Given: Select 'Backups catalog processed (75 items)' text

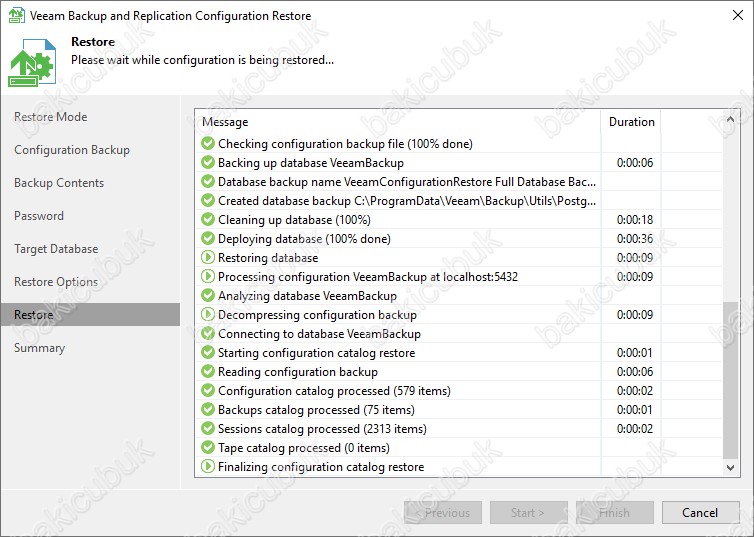Looking at the screenshot, I should (316, 410).
